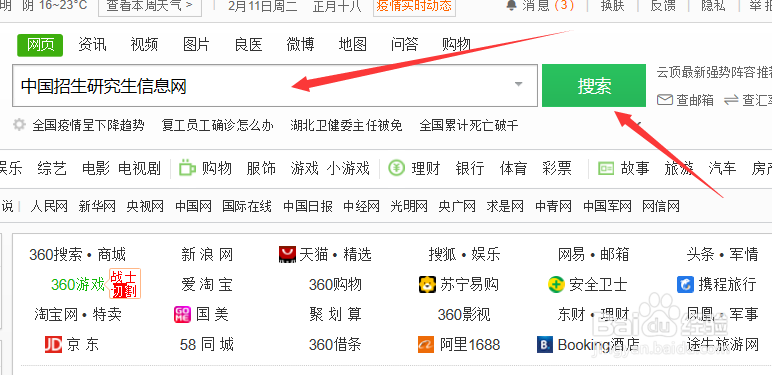Open the 图片 search tab

point(196,45)
